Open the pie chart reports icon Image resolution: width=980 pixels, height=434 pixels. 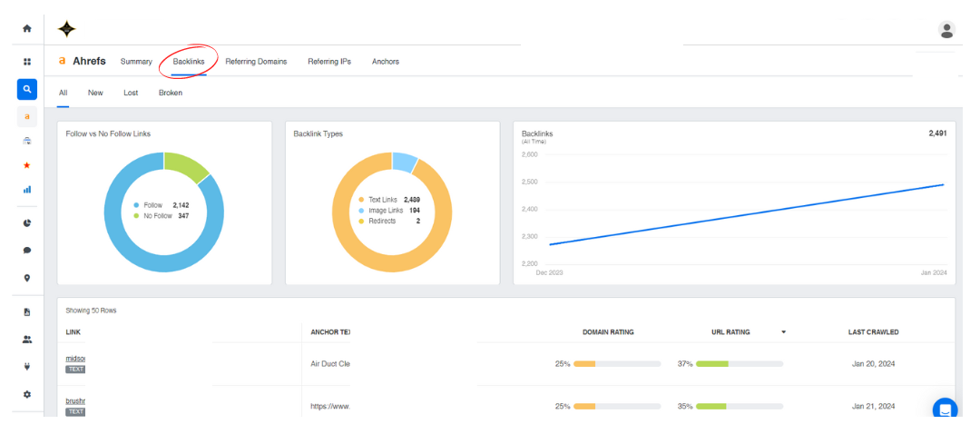coord(27,223)
